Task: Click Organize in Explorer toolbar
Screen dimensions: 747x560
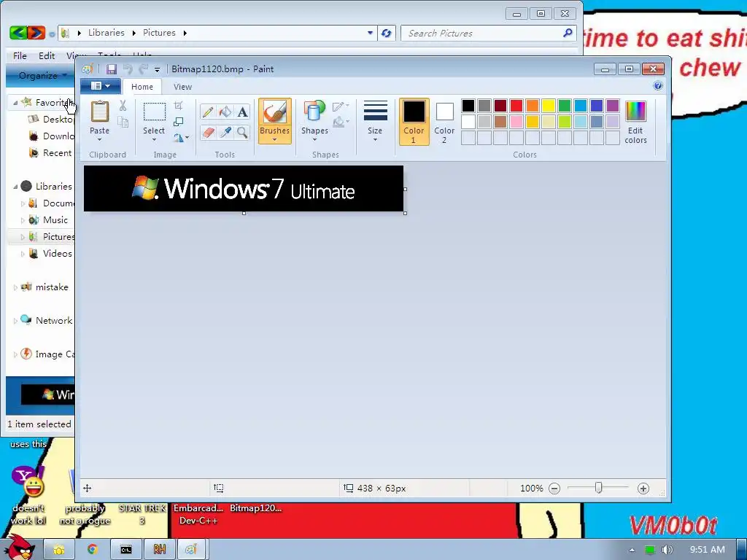Action: 42,75
